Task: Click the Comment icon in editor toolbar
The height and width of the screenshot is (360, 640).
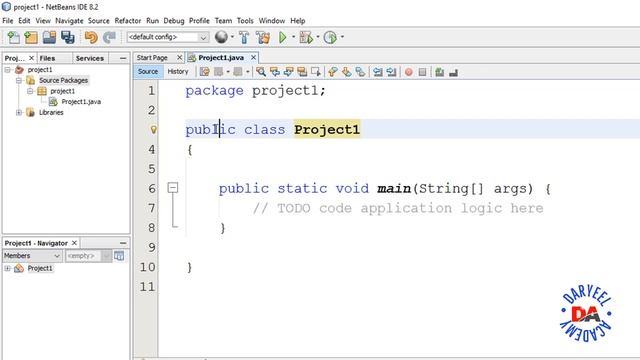Action: pyautogui.click(x=440, y=72)
